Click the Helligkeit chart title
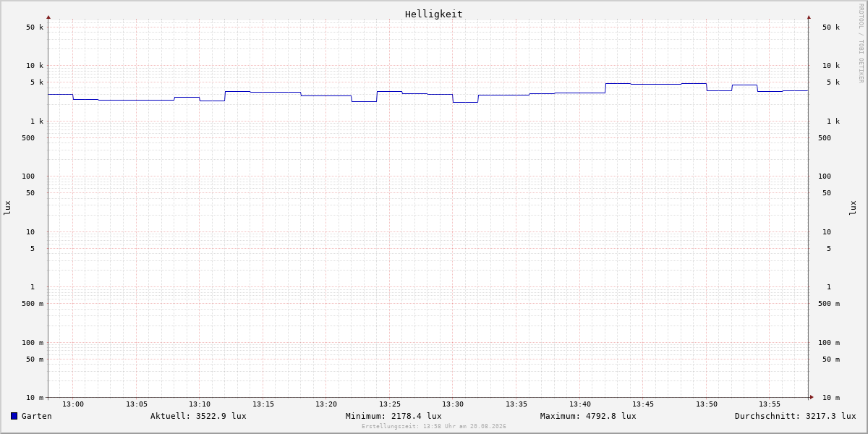The image size is (868, 434). [434, 14]
